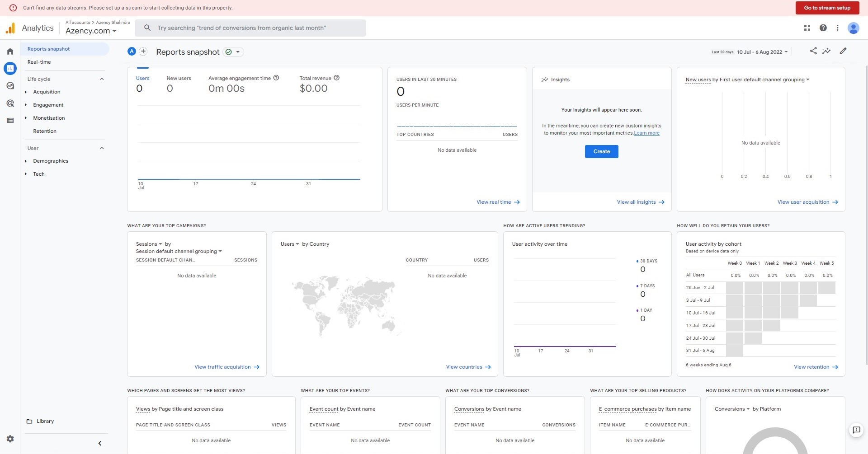Viewport: 868px width, 454px height.
Task: Follow the View all insights link
Action: (640, 202)
